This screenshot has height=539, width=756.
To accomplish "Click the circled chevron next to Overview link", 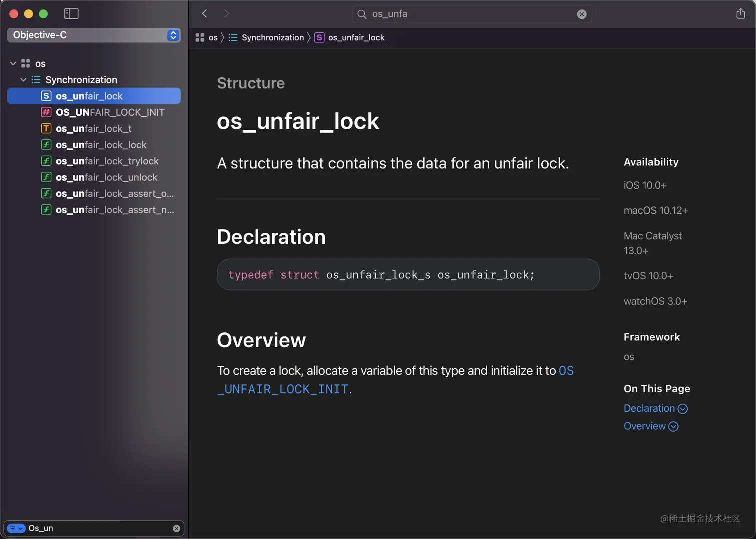I will 674,426.
